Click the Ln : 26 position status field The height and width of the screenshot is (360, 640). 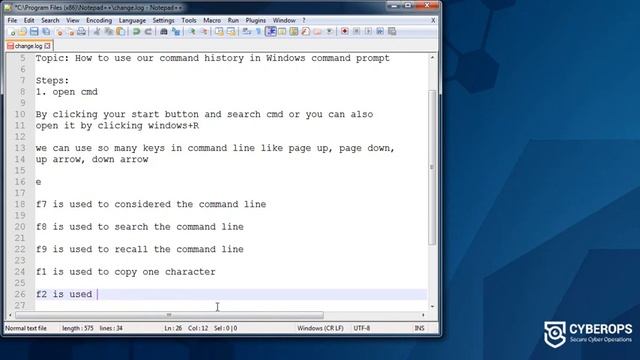[x=173, y=328]
